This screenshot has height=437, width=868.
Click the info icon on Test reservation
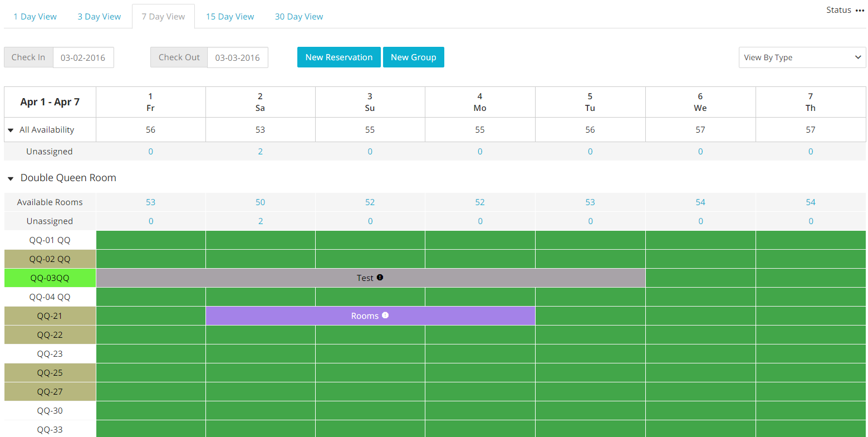click(x=380, y=278)
